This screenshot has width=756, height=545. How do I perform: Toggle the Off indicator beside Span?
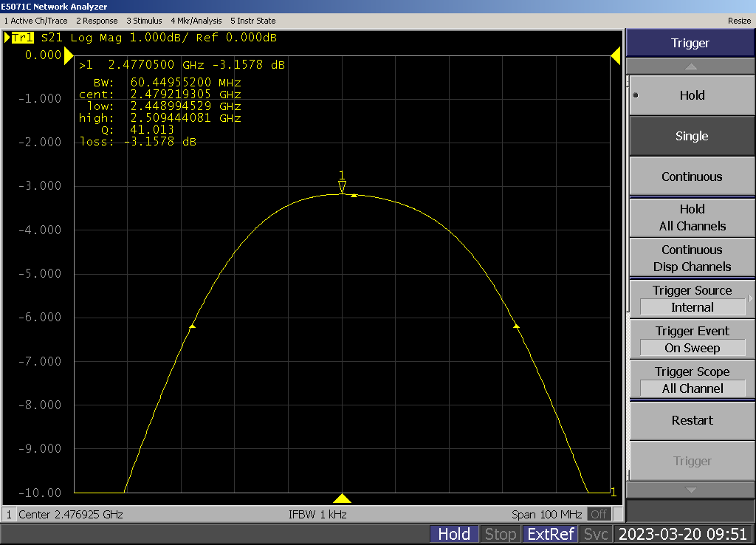599,514
